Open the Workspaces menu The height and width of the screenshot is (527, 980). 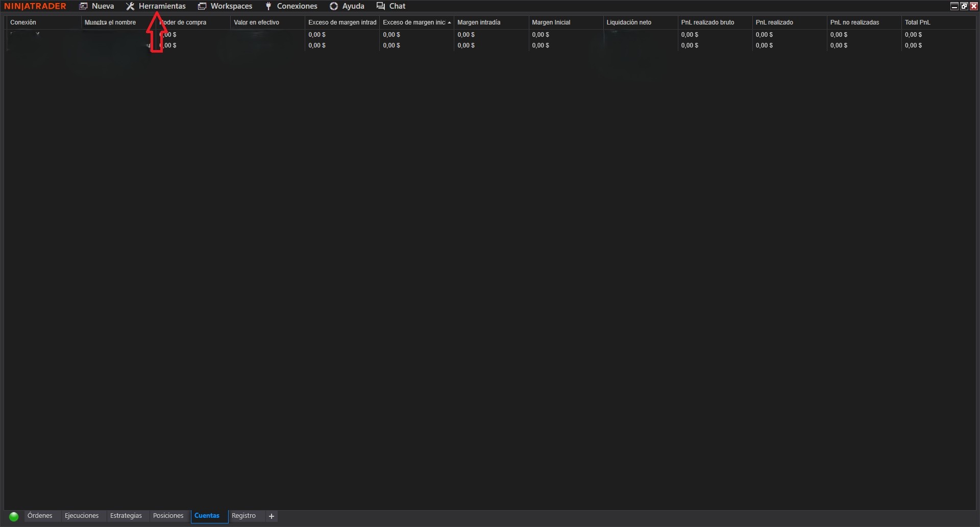tap(225, 6)
